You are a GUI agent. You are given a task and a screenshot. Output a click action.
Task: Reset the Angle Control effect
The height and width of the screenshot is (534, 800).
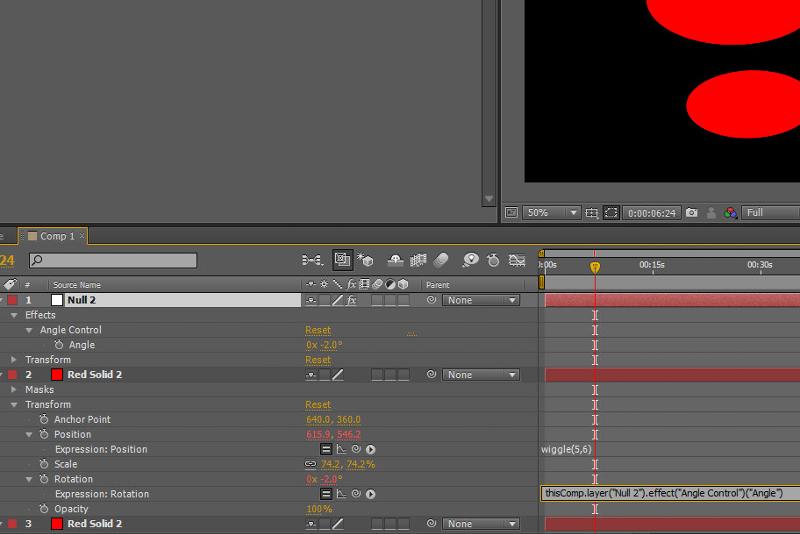point(318,330)
